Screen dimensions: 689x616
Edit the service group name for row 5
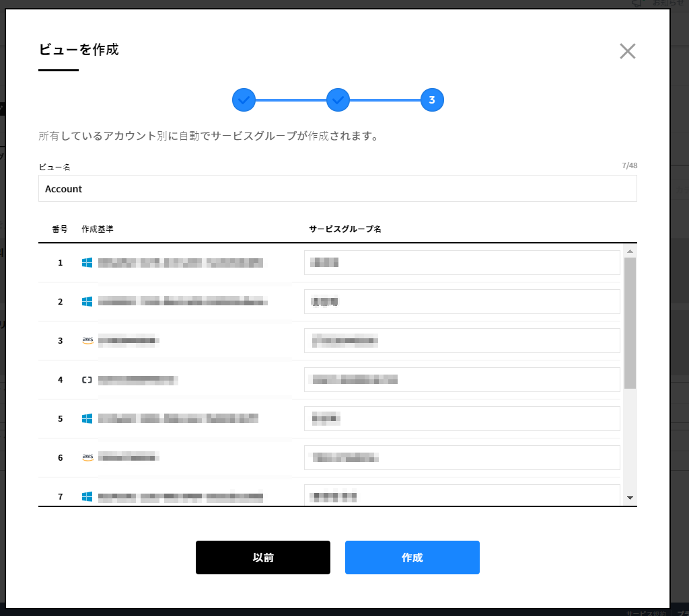pyautogui.click(x=462, y=419)
